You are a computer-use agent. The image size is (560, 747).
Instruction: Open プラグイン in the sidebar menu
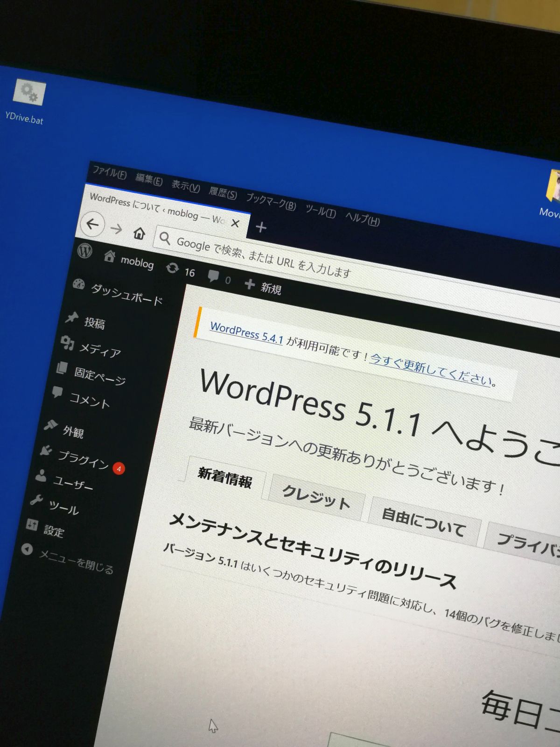[84, 459]
